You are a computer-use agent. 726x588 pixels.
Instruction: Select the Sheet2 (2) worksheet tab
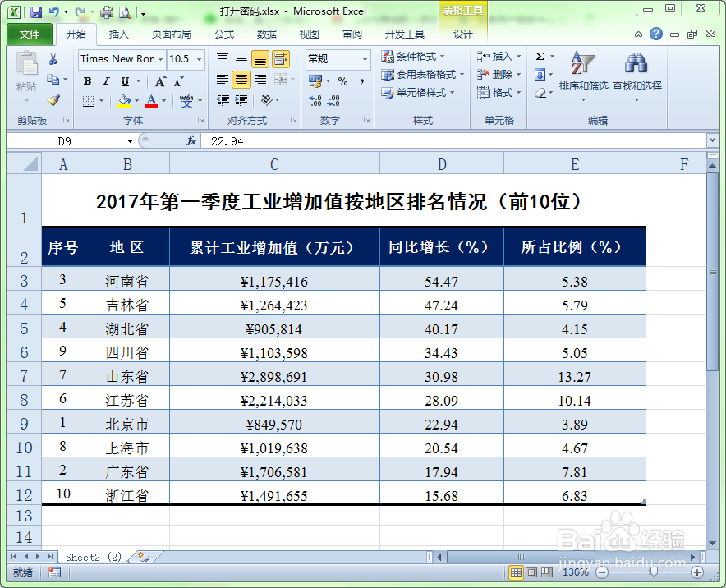coord(94,557)
